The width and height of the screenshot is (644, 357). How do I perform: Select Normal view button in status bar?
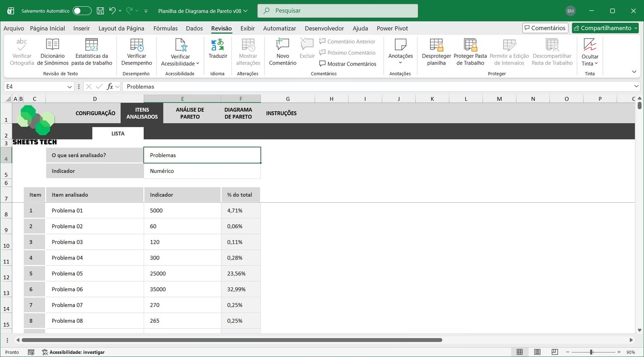pos(520,352)
